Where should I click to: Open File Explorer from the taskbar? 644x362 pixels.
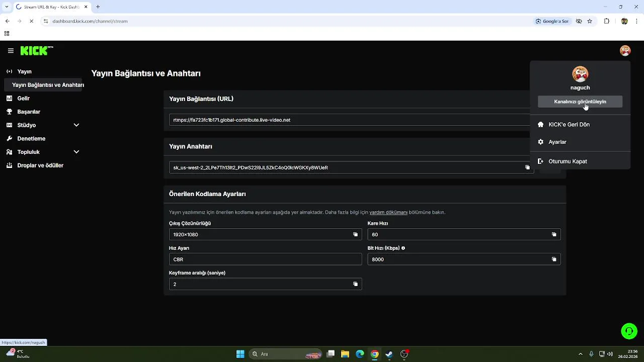pos(345,354)
